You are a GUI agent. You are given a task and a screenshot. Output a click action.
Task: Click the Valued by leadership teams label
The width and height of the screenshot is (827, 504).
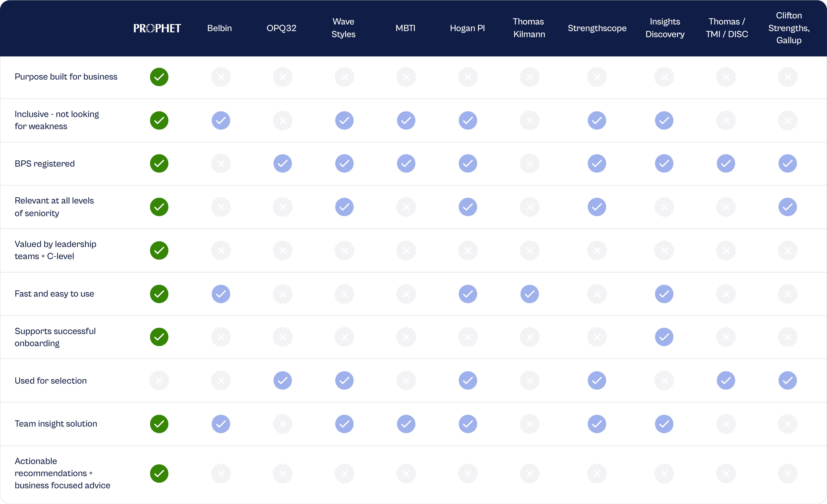55,250
